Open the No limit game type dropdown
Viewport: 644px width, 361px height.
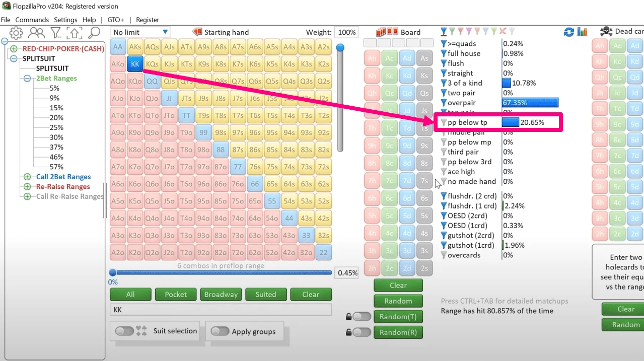pos(140,32)
